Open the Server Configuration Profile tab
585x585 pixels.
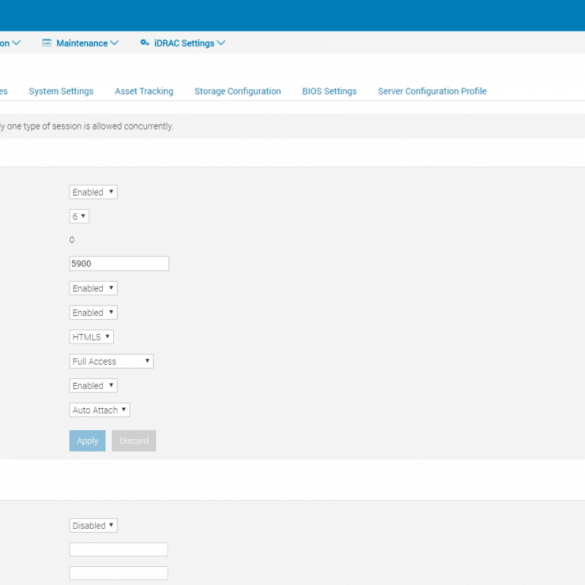(x=432, y=91)
